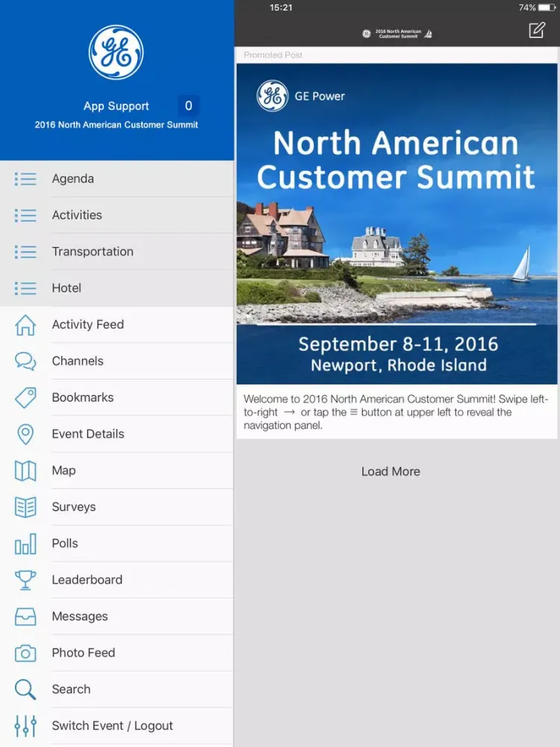The width and height of the screenshot is (560, 747).
Task: Tap the Activity Feed house icon
Action: click(x=25, y=325)
